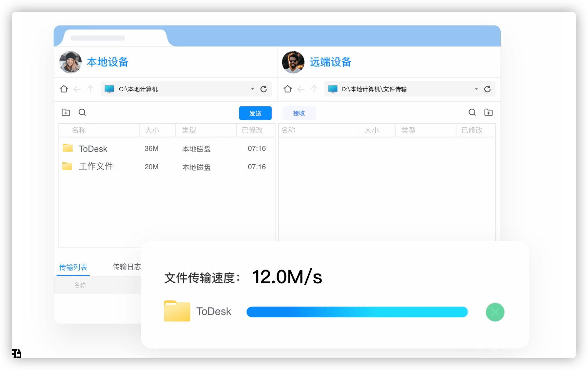Click the 接收 receive button

tap(299, 113)
